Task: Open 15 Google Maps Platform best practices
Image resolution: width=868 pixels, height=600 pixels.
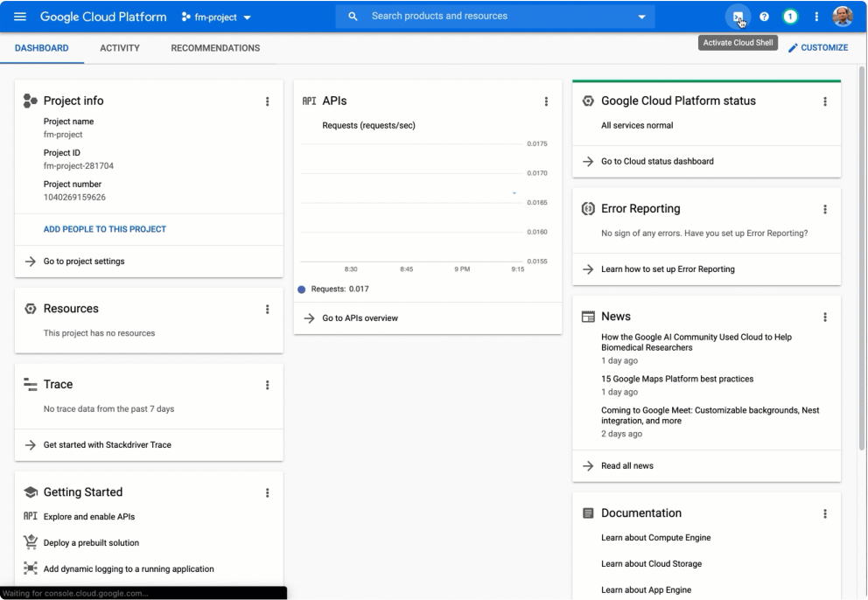Action: point(677,379)
